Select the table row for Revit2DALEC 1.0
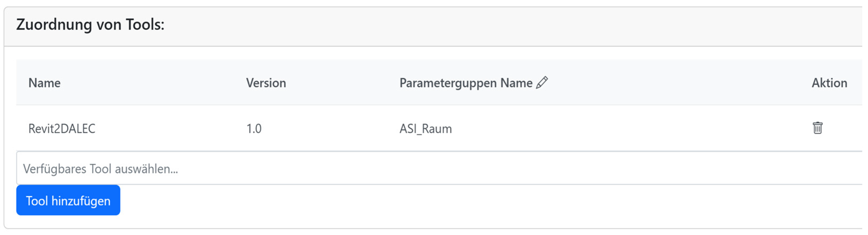This screenshot has width=868, height=235. (x=439, y=128)
